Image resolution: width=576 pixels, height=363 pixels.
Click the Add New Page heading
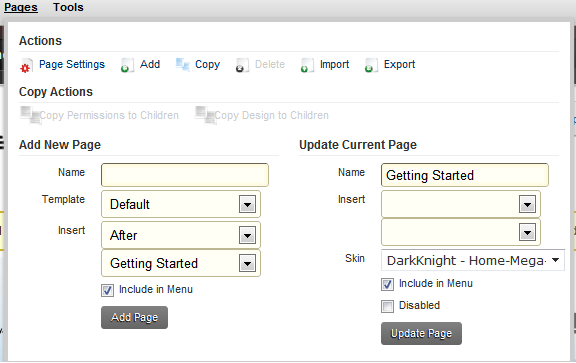[60, 145]
